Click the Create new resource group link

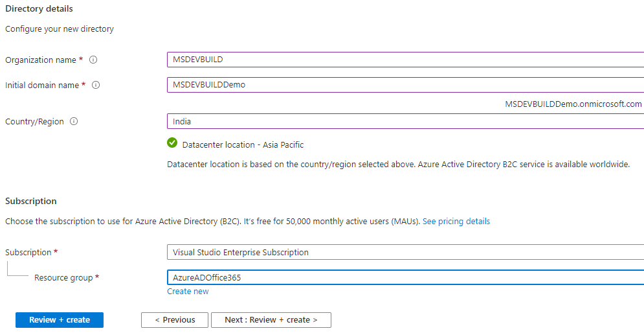(x=188, y=292)
